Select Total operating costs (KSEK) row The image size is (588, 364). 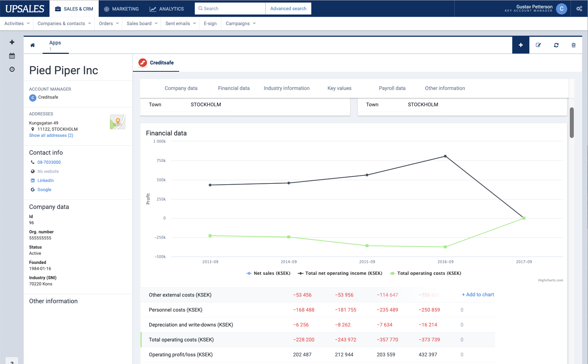click(318, 340)
